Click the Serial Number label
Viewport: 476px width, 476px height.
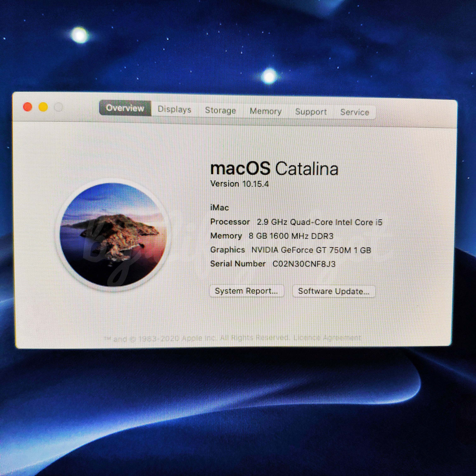238,264
